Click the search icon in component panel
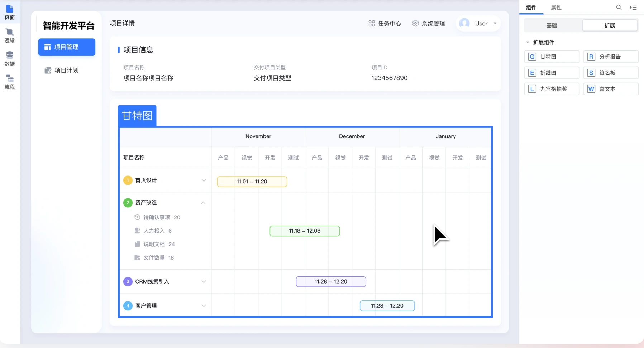Screen dimensions: 644x348 (619, 8)
